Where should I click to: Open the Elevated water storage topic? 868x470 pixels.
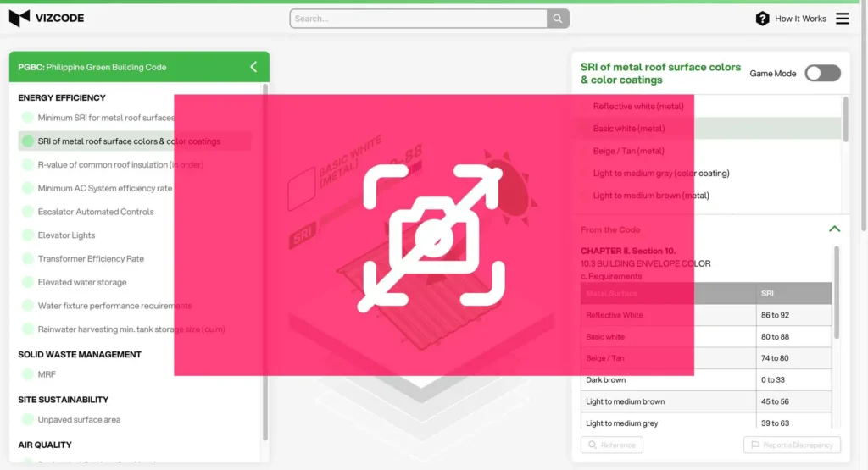82,282
